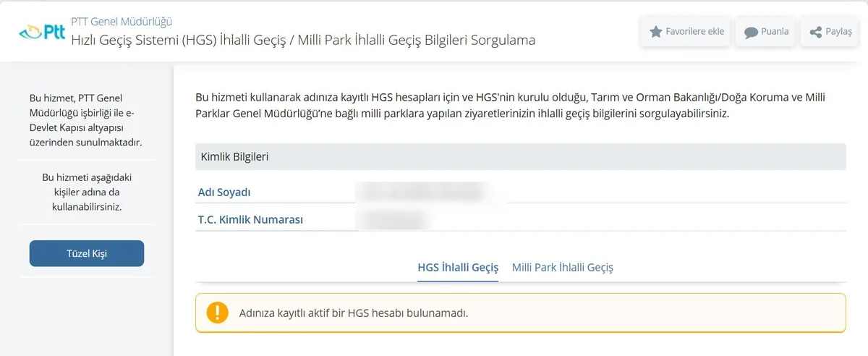Click the sidebar text 'Bu hizmet, PTT Genel Müdürlüğü işbirliği'
The width and height of the screenshot is (868, 356).
(86, 119)
